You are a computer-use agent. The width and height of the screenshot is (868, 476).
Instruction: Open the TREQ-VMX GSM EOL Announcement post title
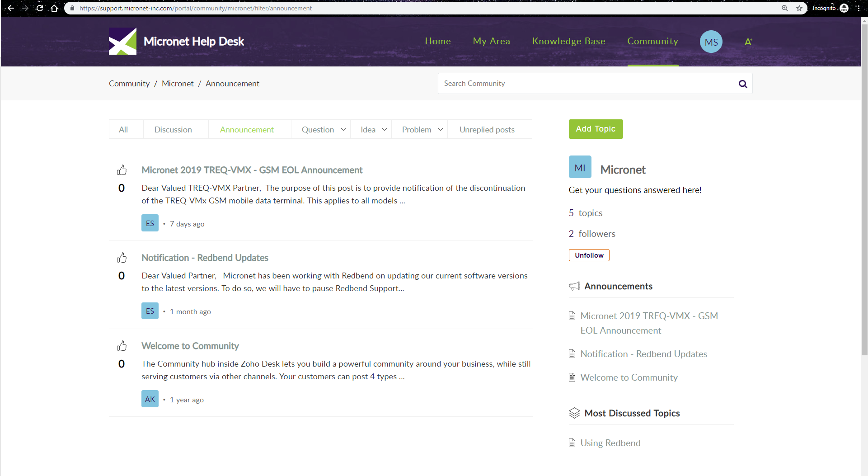coord(252,170)
